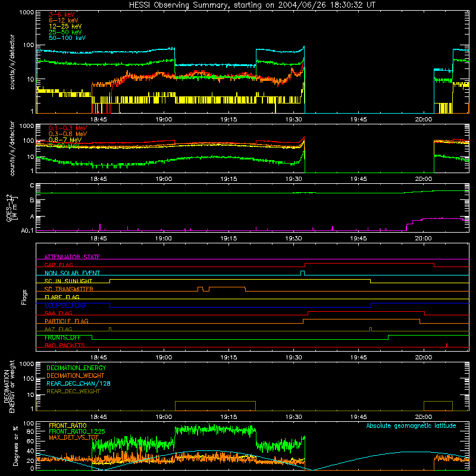476x476 pixels.
Task: Select the SC_IN_SUNLIGHT flag label
Action: point(68,281)
